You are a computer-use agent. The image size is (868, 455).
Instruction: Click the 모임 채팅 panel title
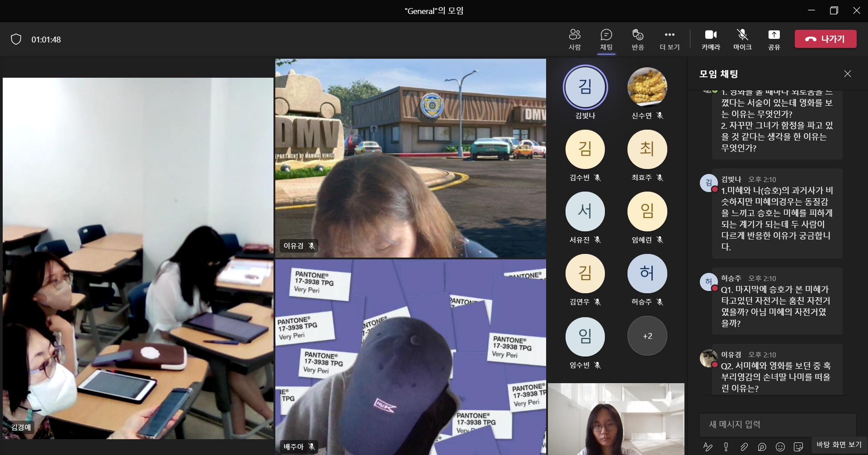pyautogui.click(x=719, y=74)
